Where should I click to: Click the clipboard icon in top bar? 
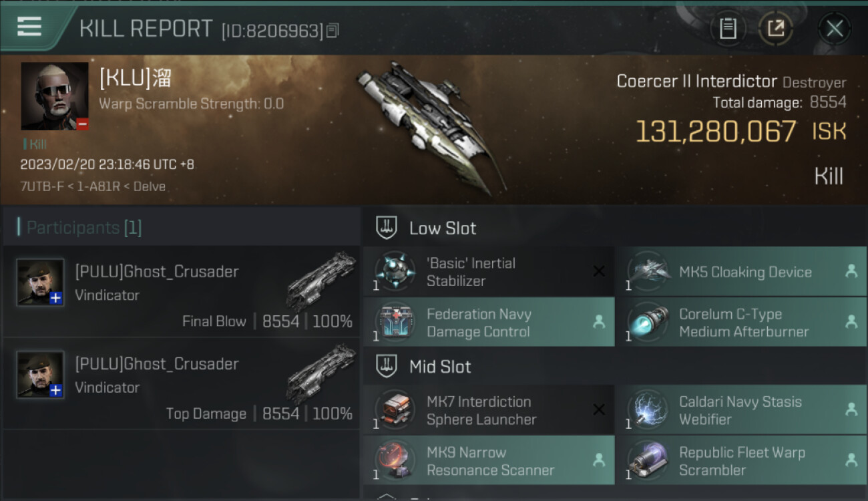728,28
